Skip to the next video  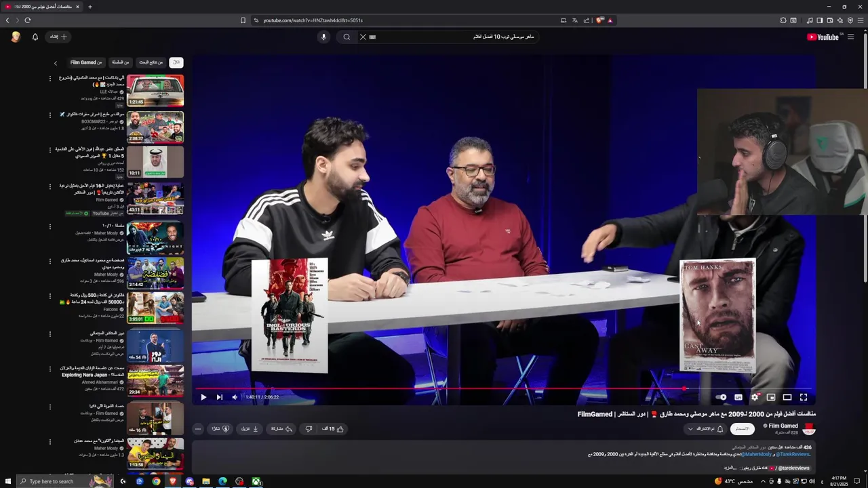pyautogui.click(x=219, y=397)
